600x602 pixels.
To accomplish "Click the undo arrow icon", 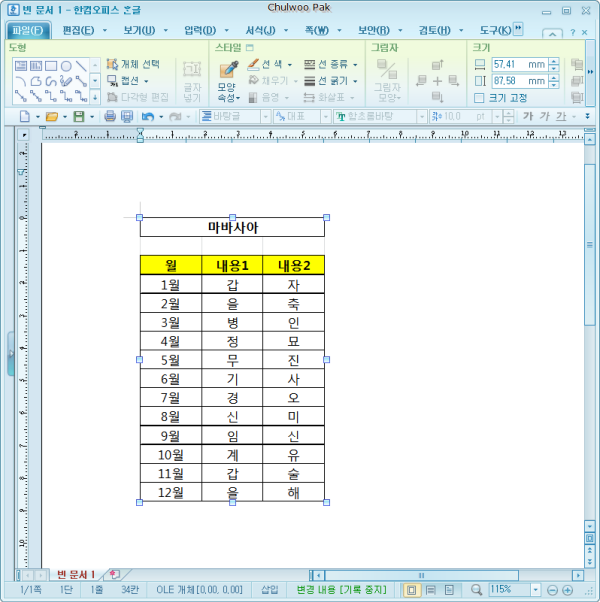I will point(148,116).
